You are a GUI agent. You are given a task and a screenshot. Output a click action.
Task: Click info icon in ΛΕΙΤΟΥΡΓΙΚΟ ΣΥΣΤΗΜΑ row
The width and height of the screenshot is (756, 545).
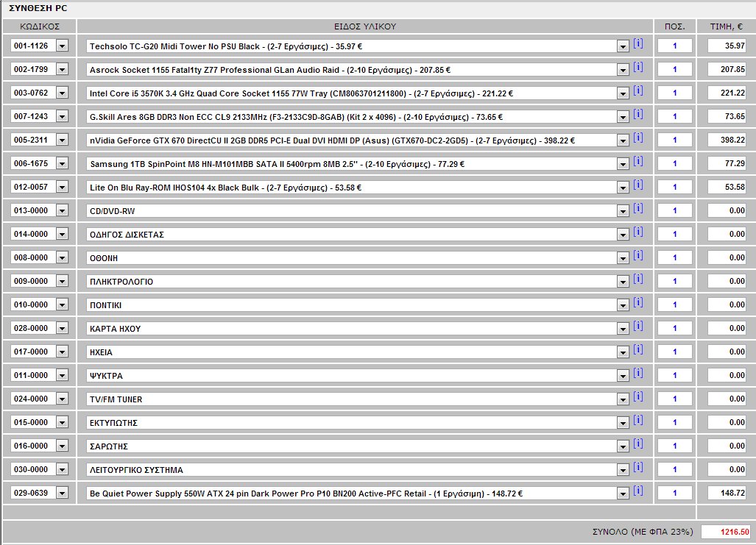[638, 468]
